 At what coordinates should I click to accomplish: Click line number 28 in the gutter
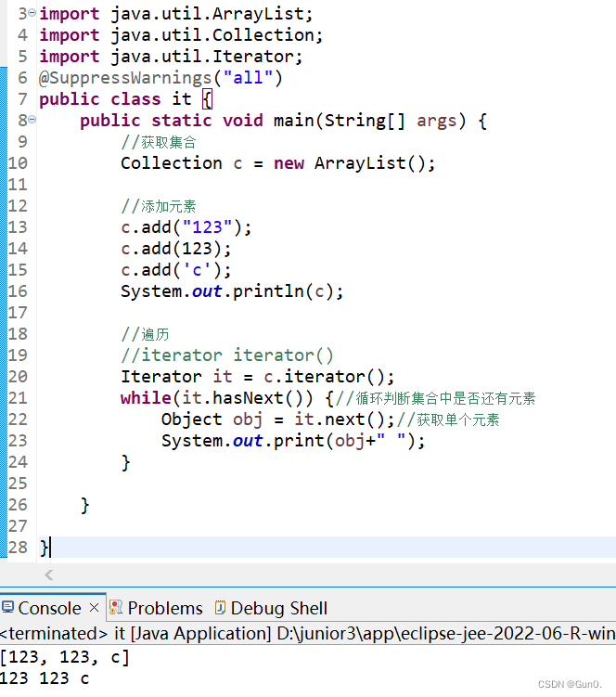(x=18, y=548)
